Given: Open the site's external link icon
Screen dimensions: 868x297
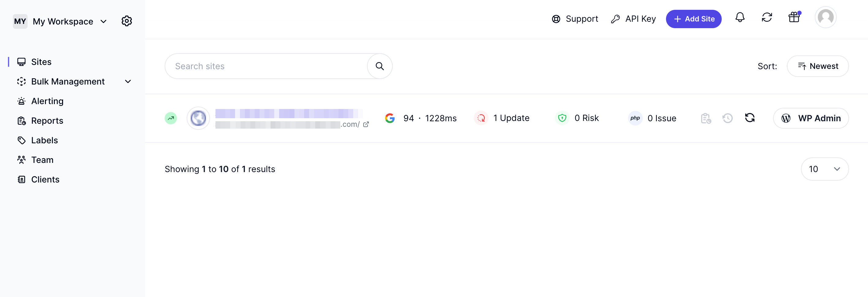Looking at the screenshot, I should [366, 124].
